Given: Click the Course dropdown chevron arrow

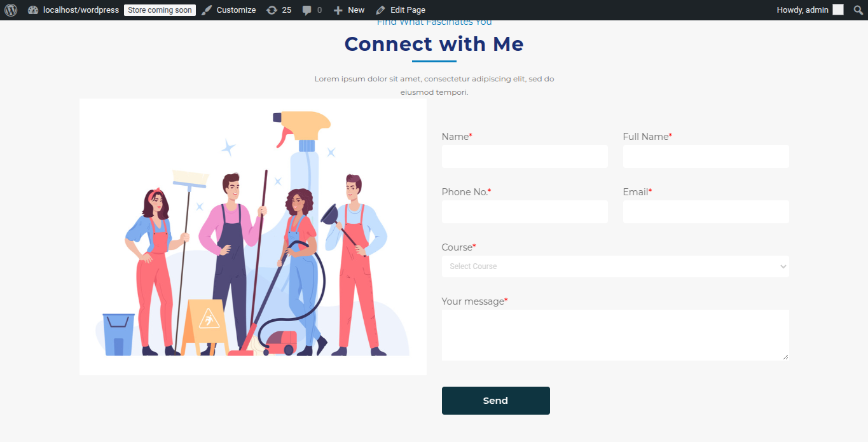Looking at the screenshot, I should point(783,266).
